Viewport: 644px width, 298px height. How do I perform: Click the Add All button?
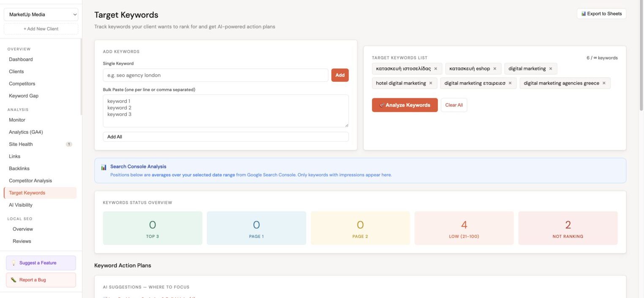click(226, 137)
